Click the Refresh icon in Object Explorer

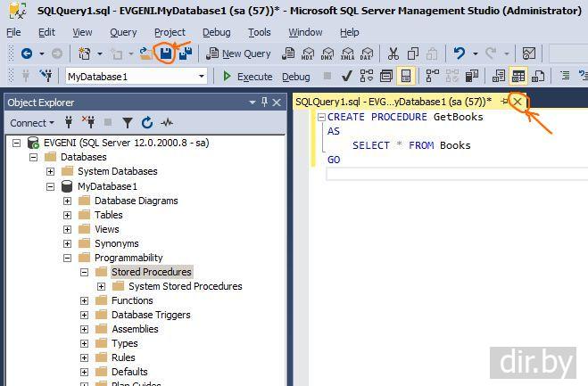[147, 122]
